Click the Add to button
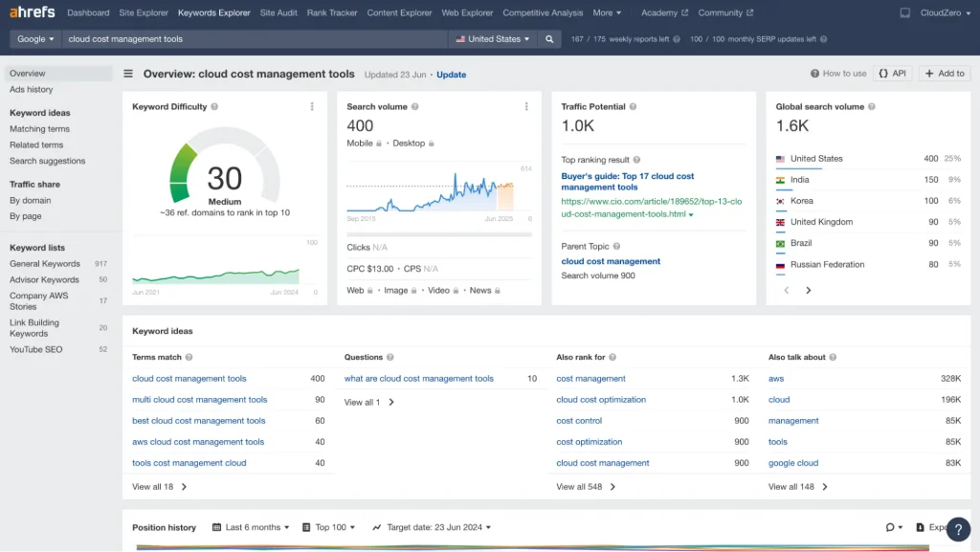The height and width of the screenshot is (552, 980). [x=945, y=74]
